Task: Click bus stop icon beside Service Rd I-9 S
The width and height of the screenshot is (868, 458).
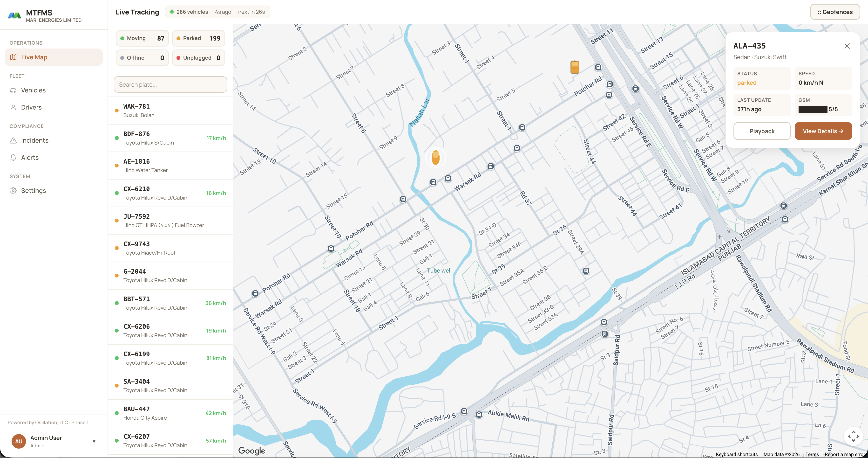Action: tap(464, 411)
